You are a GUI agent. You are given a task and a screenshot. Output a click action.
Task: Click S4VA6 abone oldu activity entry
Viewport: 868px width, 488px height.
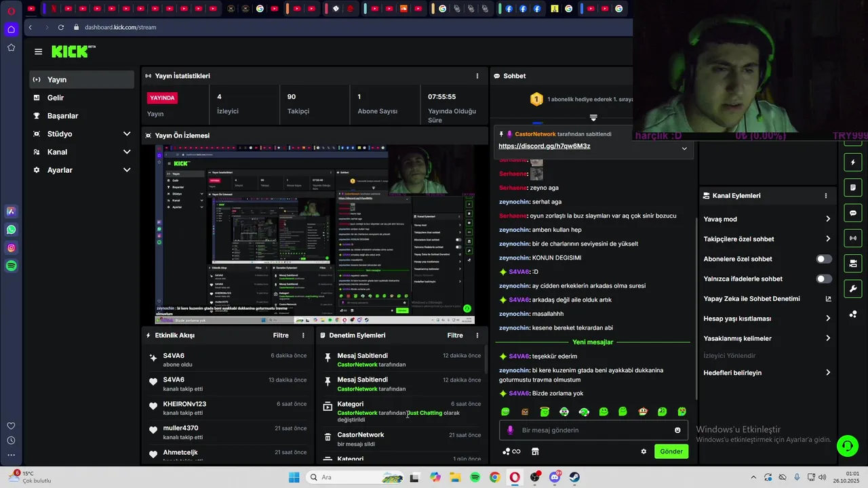(227, 360)
